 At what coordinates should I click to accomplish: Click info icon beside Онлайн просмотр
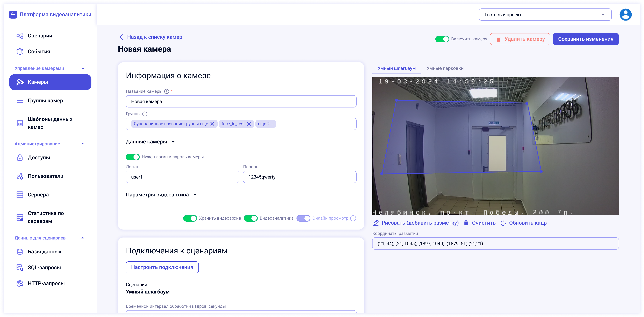[353, 218]
